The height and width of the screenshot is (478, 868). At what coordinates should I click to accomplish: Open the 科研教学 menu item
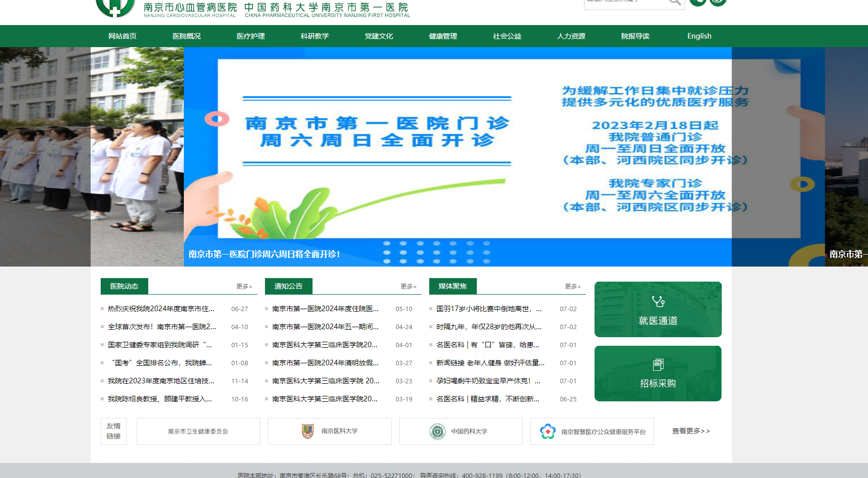(315, 36)
